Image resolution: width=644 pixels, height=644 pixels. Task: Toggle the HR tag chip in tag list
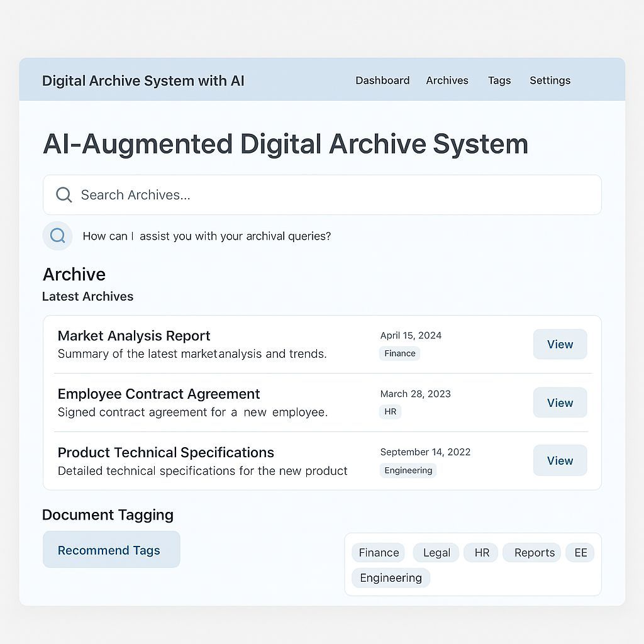tap(482, 553)
